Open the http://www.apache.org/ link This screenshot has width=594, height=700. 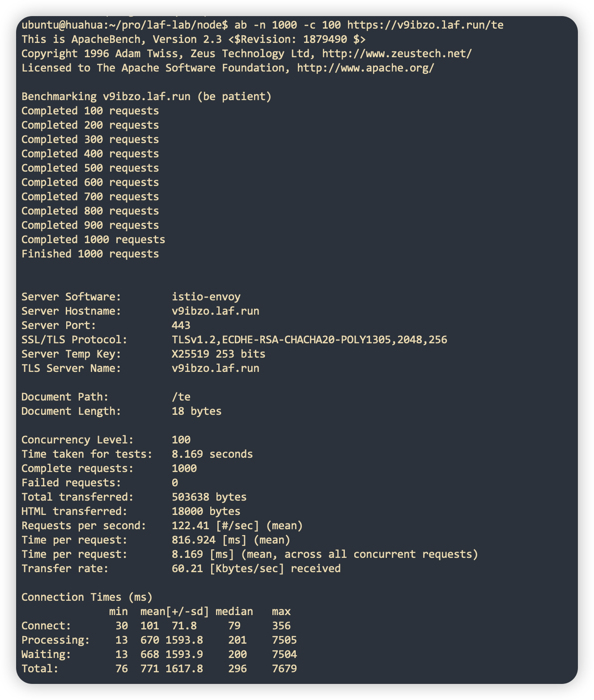click(x=365, y=68)
